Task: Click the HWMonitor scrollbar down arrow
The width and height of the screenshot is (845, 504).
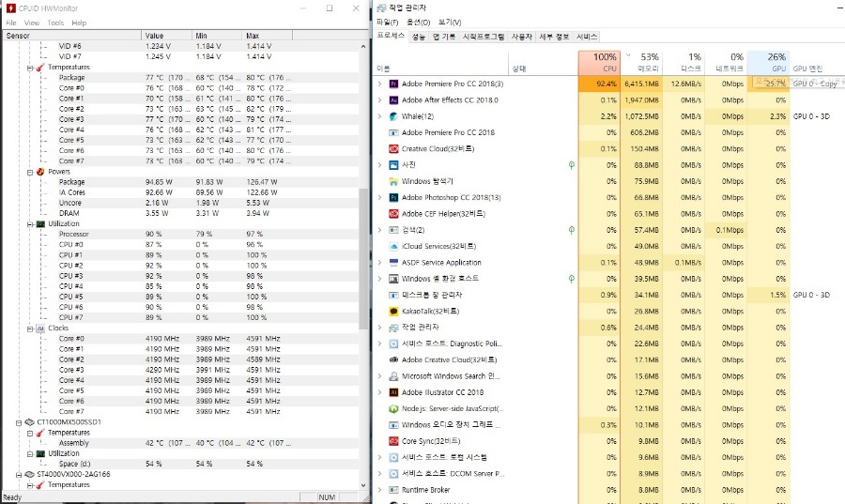Action: tap(363, 485)
